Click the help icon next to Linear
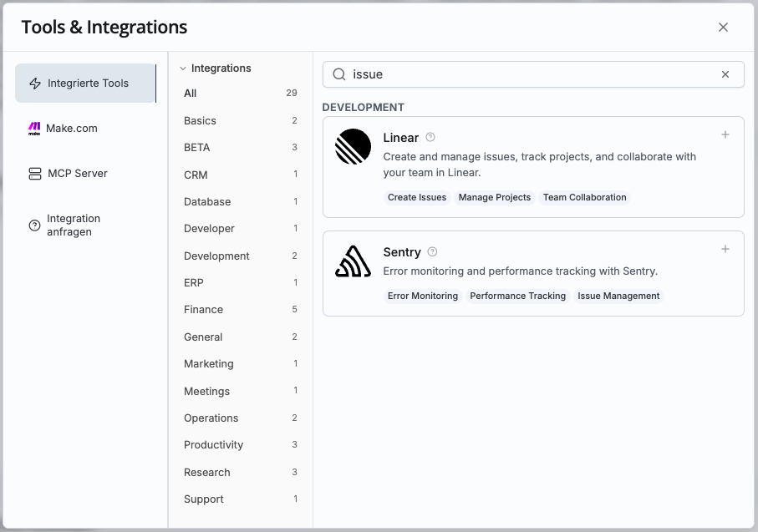Viewport: 758px width, 532px height. point(430,137)
